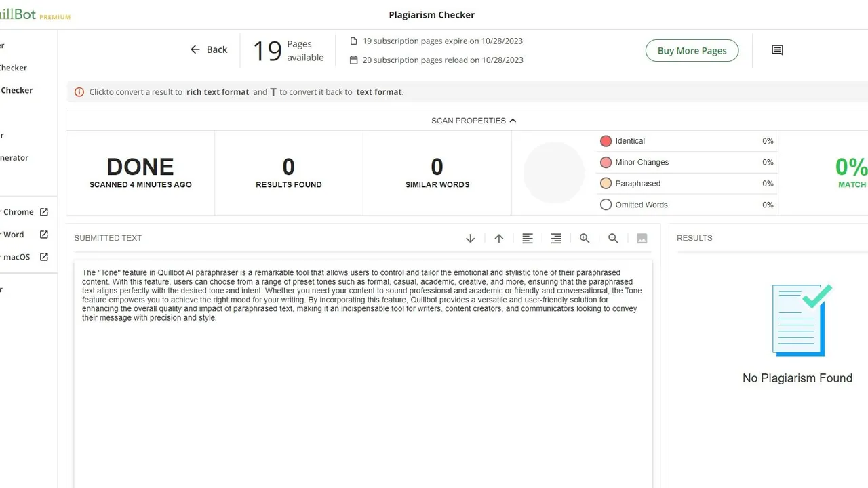Click the 19 Pages available counter
The image size is (868, 488).
288,51
